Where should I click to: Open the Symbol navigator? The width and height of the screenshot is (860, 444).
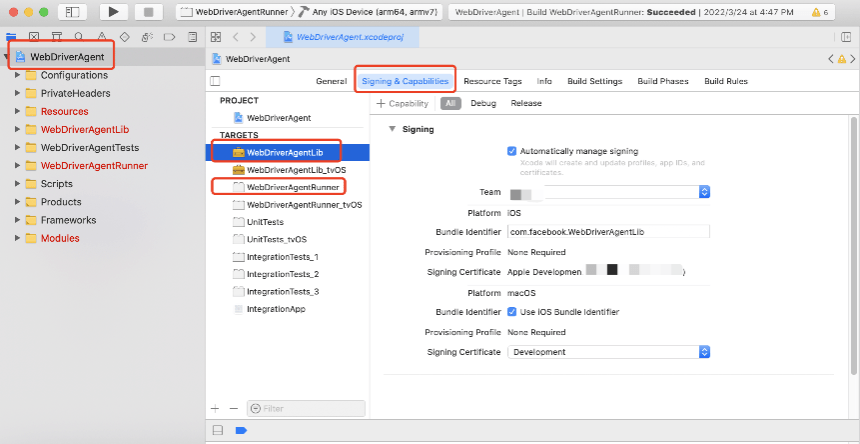pos(56,37)
